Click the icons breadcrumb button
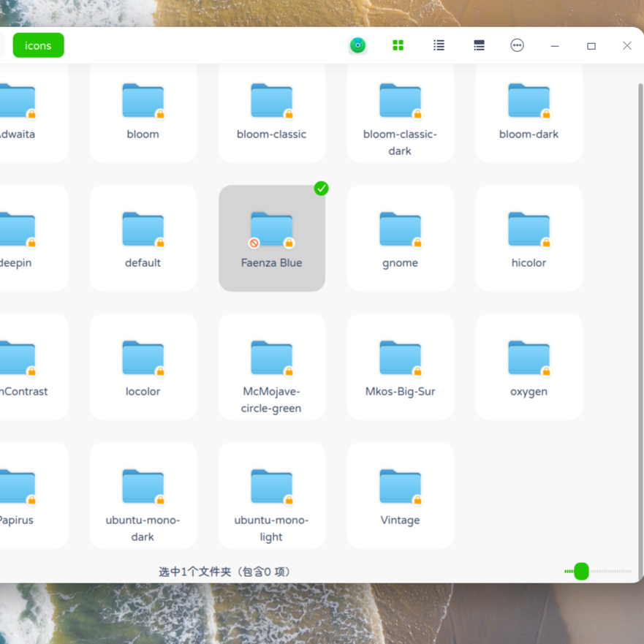The image size is (644, 644). pos(38,45)
